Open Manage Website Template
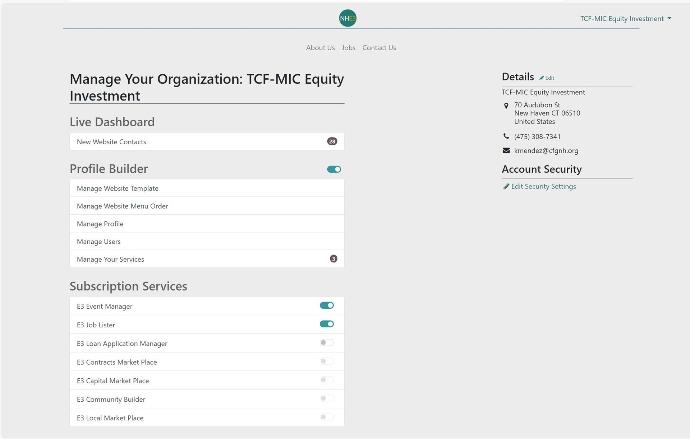The width and height of the screenshot is (690, 439). [x=207, y=188]
